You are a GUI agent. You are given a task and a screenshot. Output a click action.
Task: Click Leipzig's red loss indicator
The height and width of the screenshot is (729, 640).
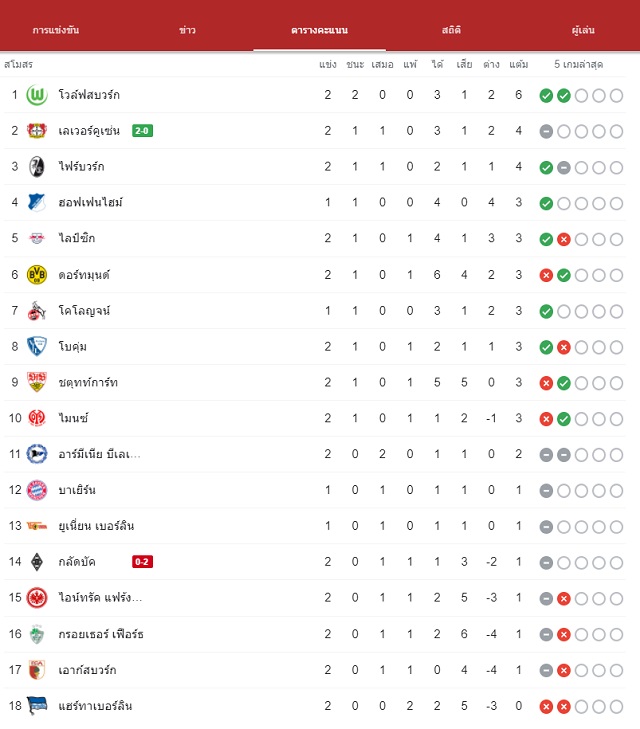564,239
